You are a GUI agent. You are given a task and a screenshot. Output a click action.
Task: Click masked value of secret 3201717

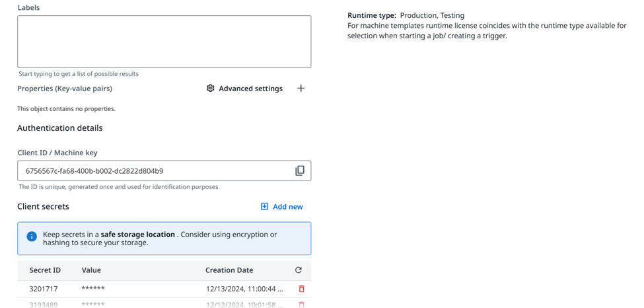click(x=93, y=289)
